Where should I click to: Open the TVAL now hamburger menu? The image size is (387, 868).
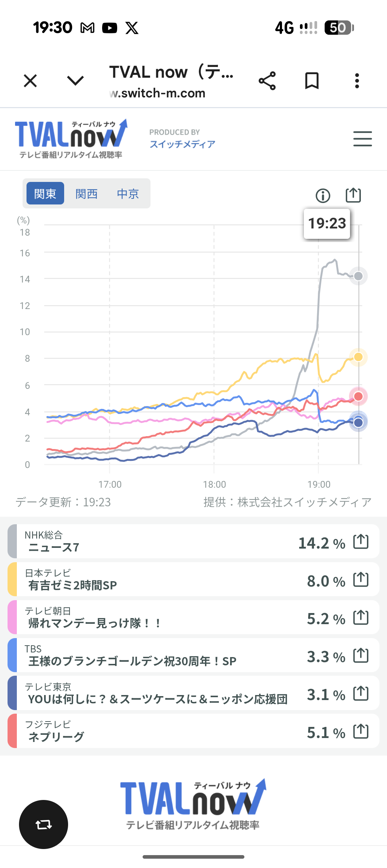[362, 139]
